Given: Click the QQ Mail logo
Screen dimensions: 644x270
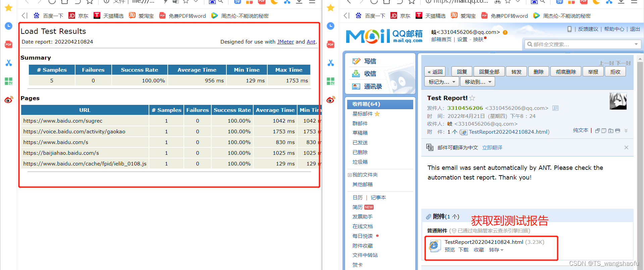Looking at the screenshot, I should pyautogui.click(x=384, y=36).
